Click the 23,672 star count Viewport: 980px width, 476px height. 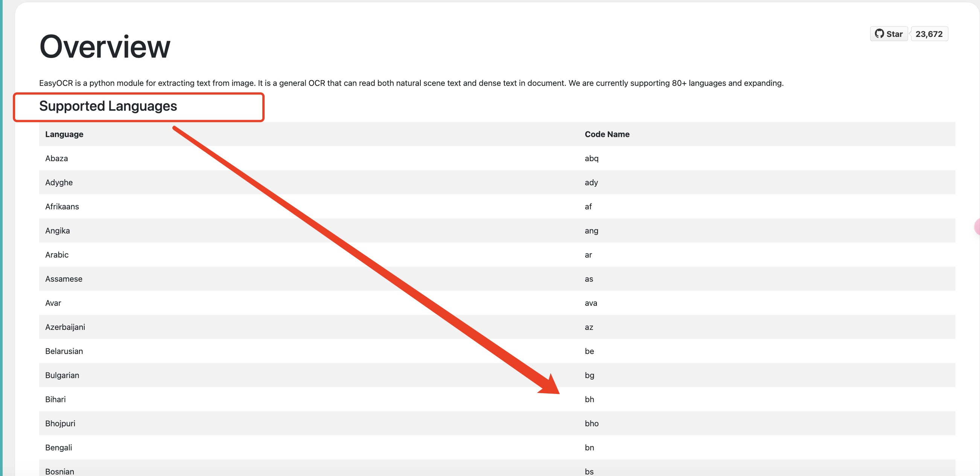pyautogui.click(x=929, y=34)
